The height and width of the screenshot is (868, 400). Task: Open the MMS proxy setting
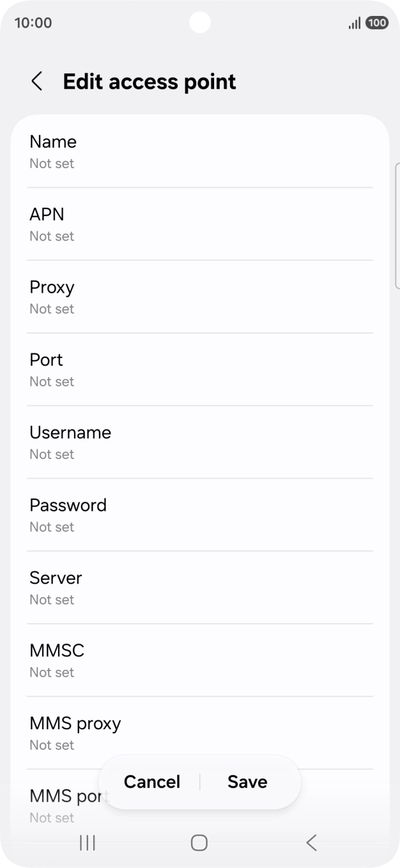pyautogui.click(x=199, y=733)
